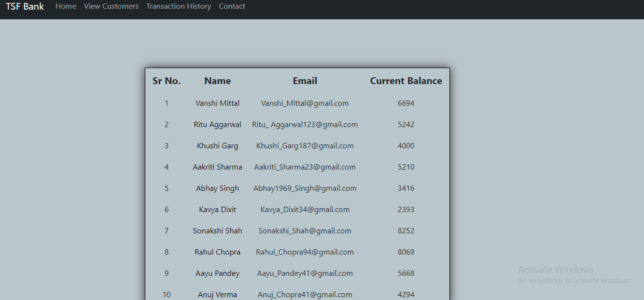
Task: Open the Home menu item
Action: (66, 6)
